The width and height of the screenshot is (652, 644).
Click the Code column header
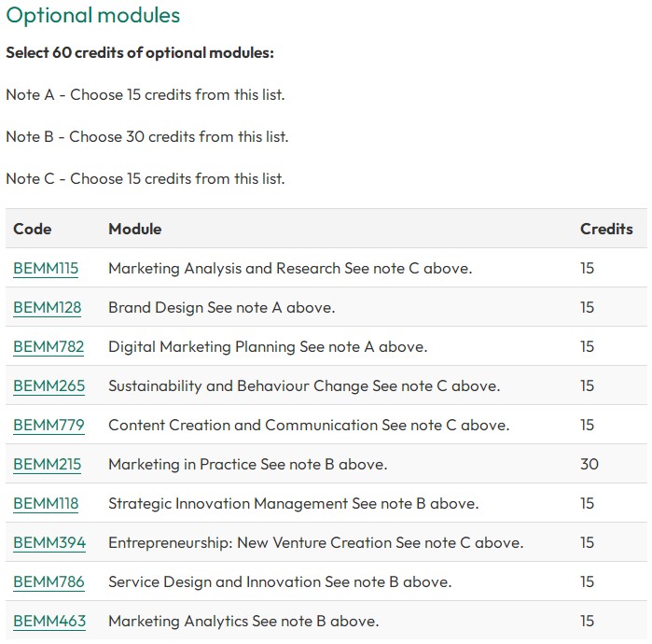pos(33,229)
